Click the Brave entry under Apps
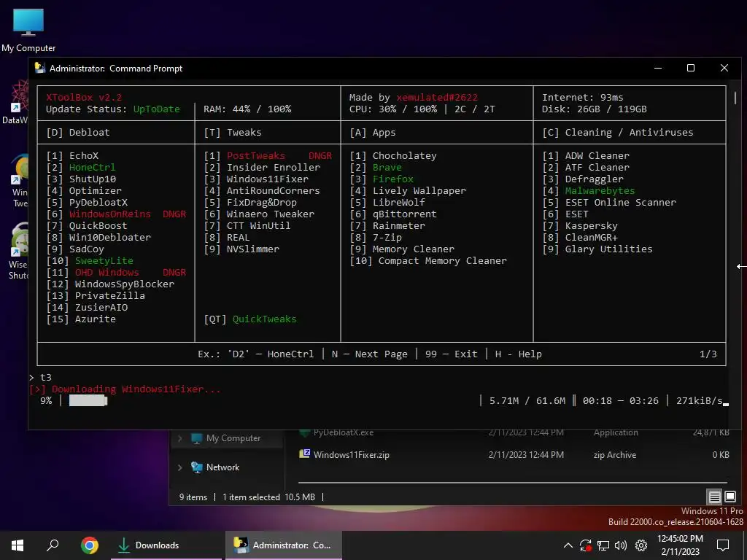This screenshot has height=560, width=747. pyautogui.click(x=387, y=167)
